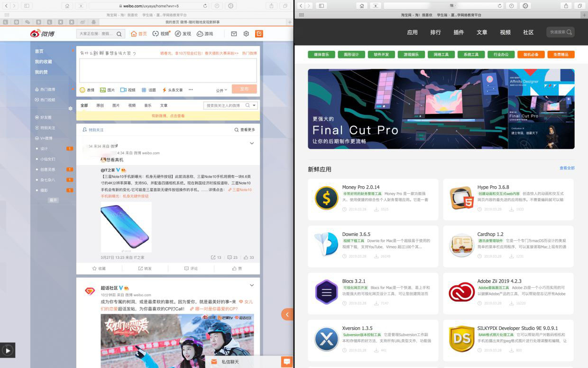Open 排行 in top navigation
588x368 pixels.
(435, 32)
